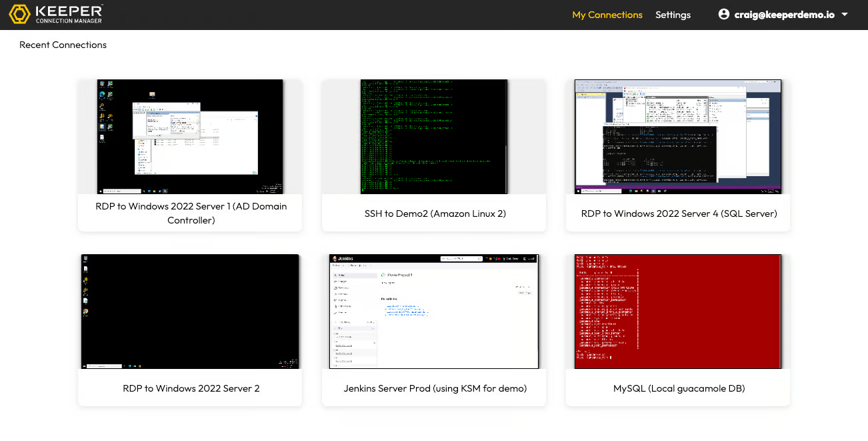Open the Windows 2022 Server 2 desktop thumbnail
This screenshot has width=868, height=441.
(x=190, y=311)
